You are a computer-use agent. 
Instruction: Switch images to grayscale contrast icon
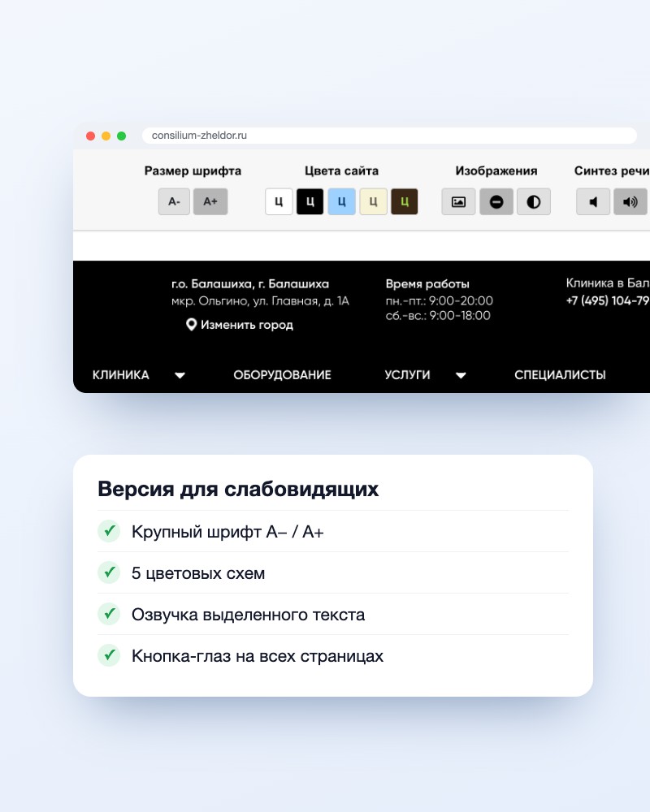click(x=533, y=201)
